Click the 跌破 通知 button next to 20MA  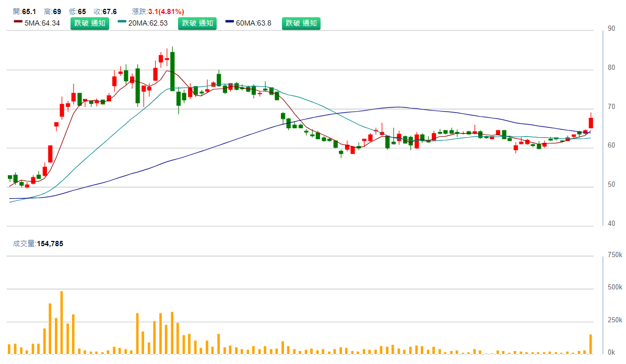point(197,23)
